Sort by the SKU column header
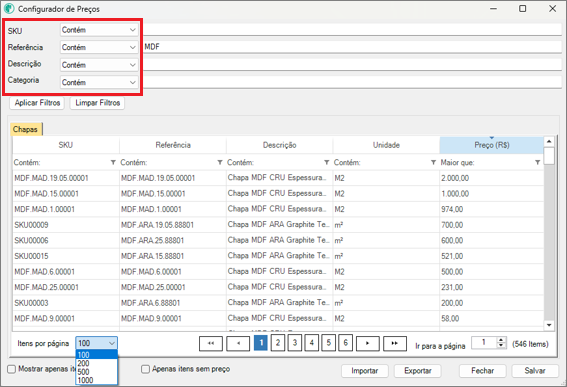The width and height of the screenshot is (567, 387). point(66,145)
